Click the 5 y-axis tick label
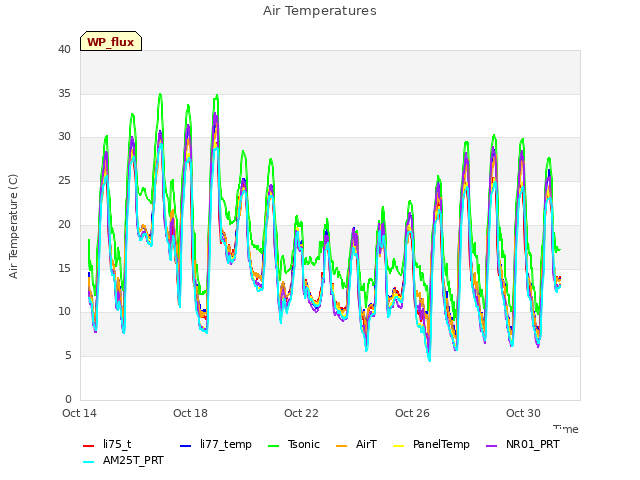This screenshot has height=480, width=640. coord(68,356)
